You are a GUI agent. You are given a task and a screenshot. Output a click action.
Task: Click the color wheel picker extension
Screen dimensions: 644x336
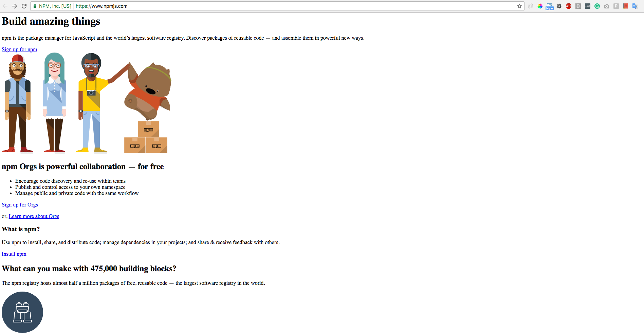point(540,6)
